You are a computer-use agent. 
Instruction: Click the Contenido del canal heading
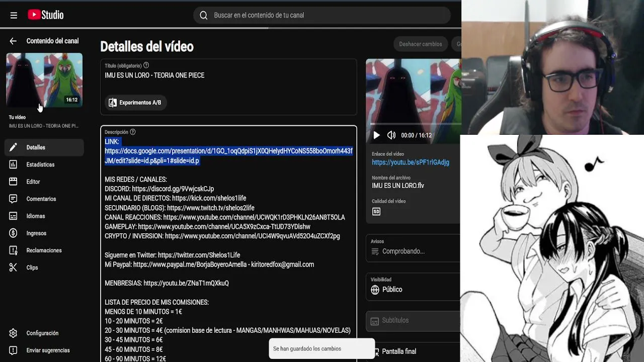[x=52, y=41]
